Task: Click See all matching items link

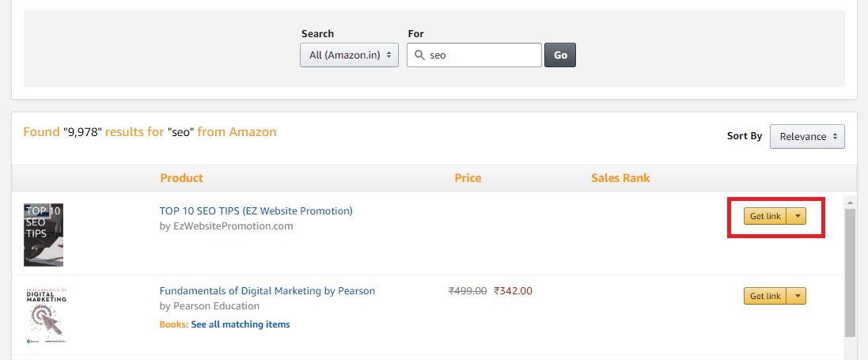Action: pyautogui.click(x=241, y=324)
